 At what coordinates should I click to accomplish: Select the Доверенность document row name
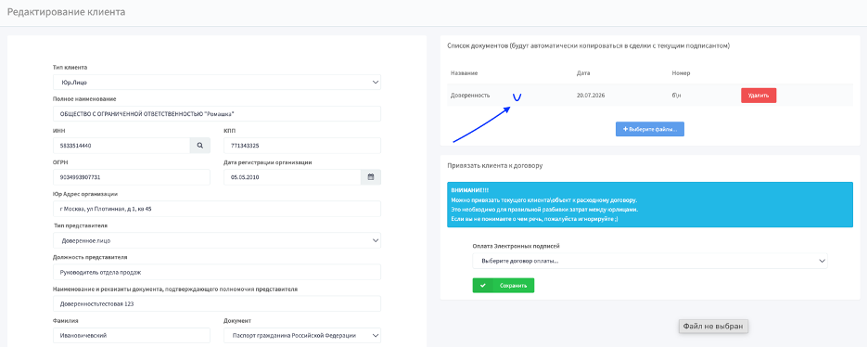pyautogui.click(x=470, y=96)
